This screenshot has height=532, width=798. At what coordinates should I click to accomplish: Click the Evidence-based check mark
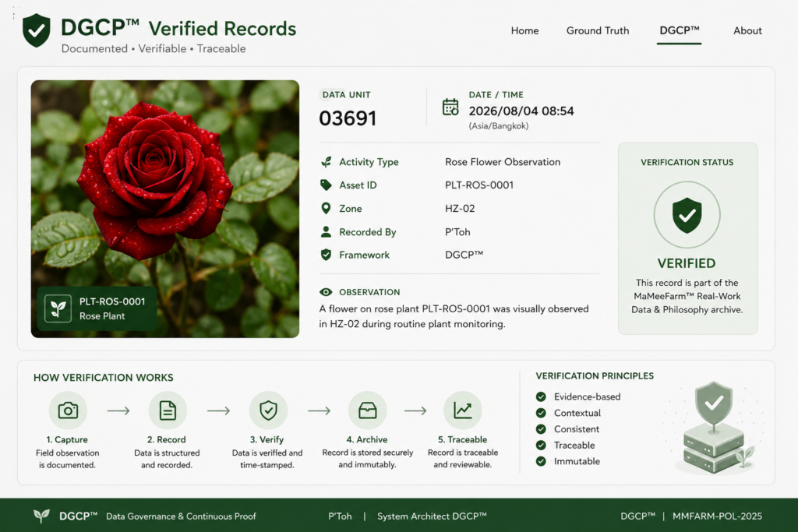pyautogui.click(x=541, y=396)
